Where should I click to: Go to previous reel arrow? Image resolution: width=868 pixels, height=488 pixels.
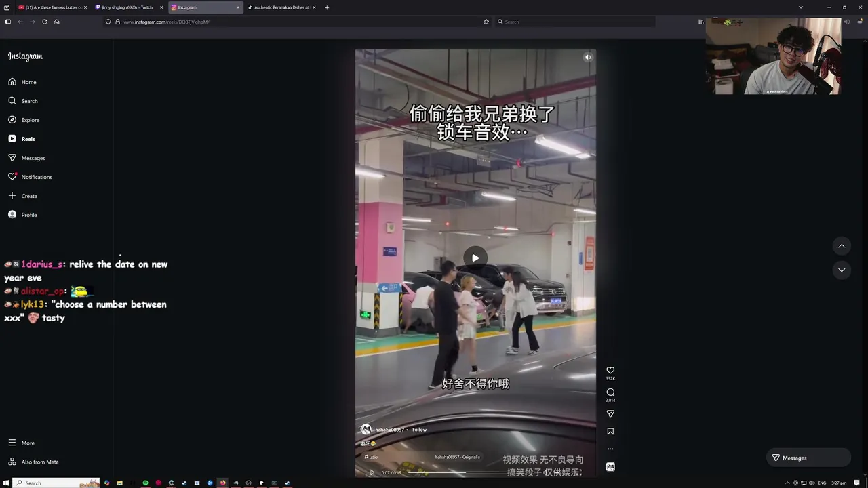click(842, 246)
